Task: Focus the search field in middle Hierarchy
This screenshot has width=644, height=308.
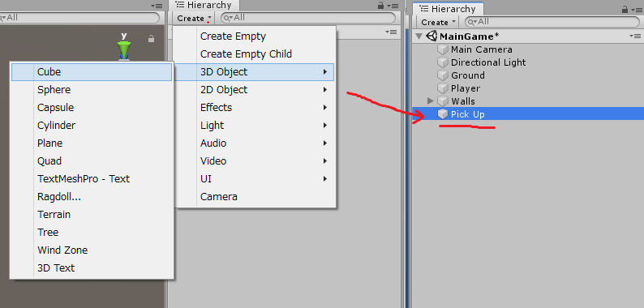Action: tap(308, 18)
